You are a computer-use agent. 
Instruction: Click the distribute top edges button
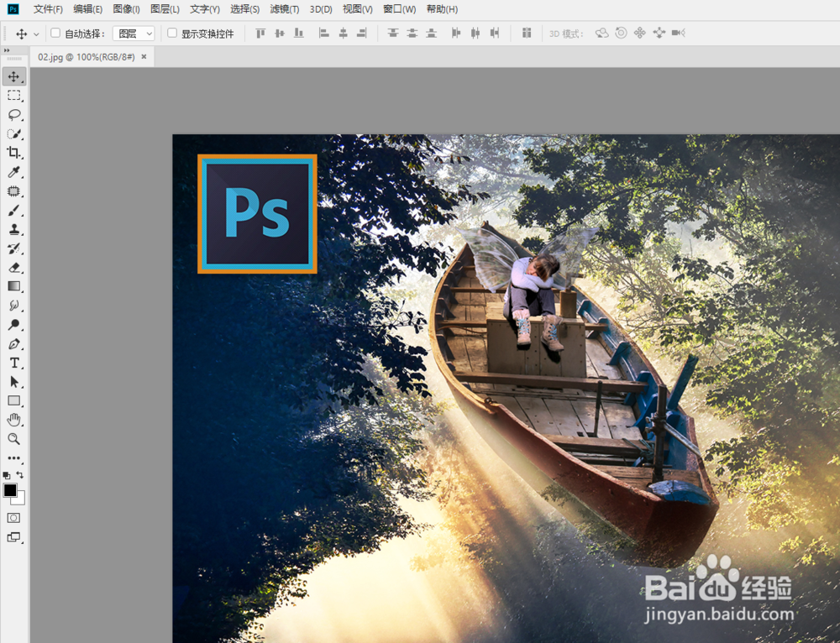tap(392, 34)
